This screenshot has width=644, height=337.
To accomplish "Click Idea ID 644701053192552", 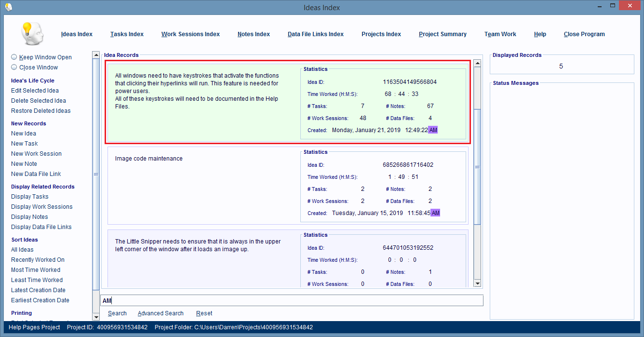I will 408,248.
